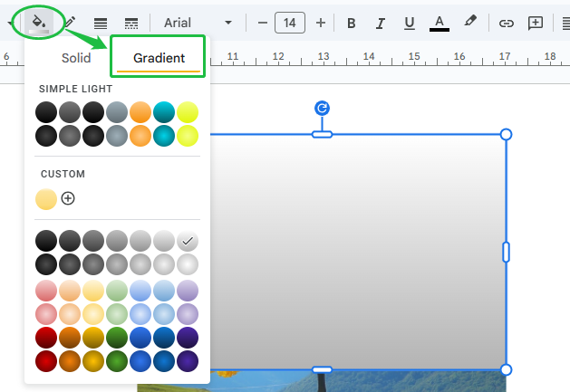570x392 pixels.
Task: Choose Simple Light teal linear gradient, top row
Action: (x=164, y=112)
